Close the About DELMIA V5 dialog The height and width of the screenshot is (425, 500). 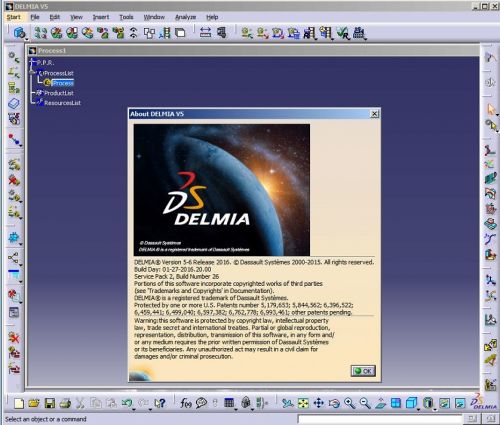(x=375, y=114)
